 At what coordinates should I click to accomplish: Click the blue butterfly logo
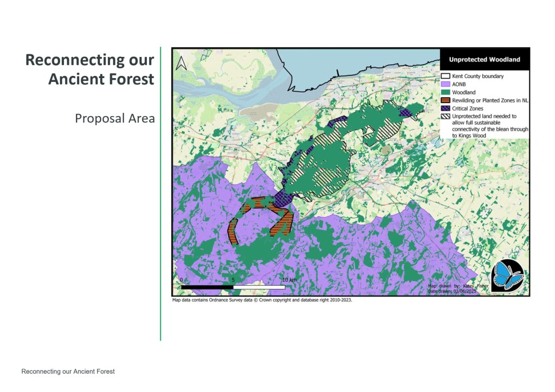tap(507, 275)
